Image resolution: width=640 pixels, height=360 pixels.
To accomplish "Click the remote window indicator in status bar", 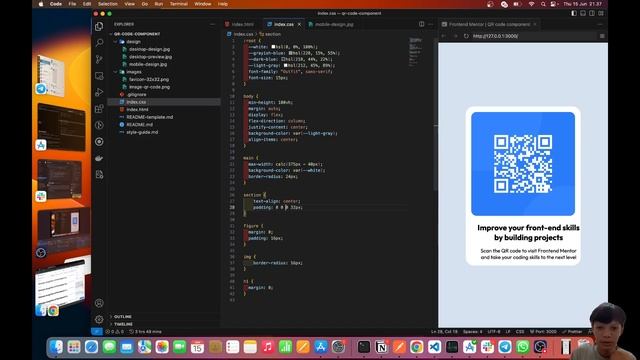I will pyautogui.click(x=97, y=331).
